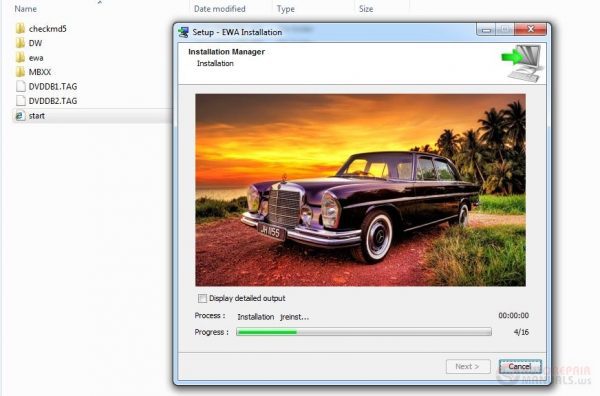The height and width of the screenshot is (396, 600).
Task: Select the DW folder name text
Action: [35, 43]
